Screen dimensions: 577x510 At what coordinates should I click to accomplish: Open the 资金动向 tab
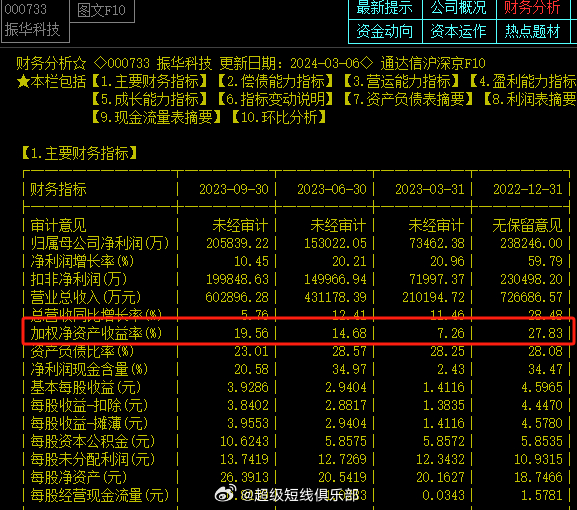[x=385, y=31]
